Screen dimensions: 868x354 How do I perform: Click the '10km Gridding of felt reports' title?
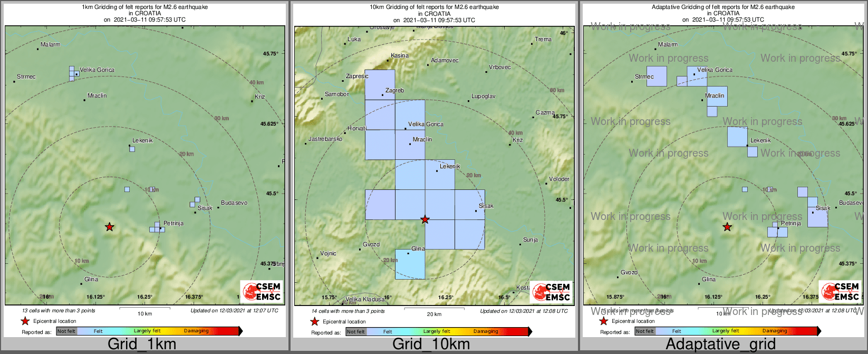[435, 7]
